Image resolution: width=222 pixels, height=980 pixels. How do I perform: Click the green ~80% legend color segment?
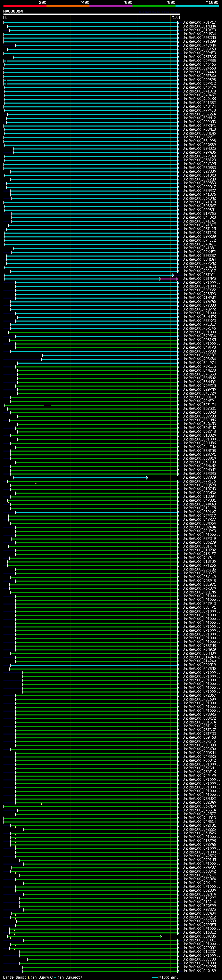tap(154, 6)
